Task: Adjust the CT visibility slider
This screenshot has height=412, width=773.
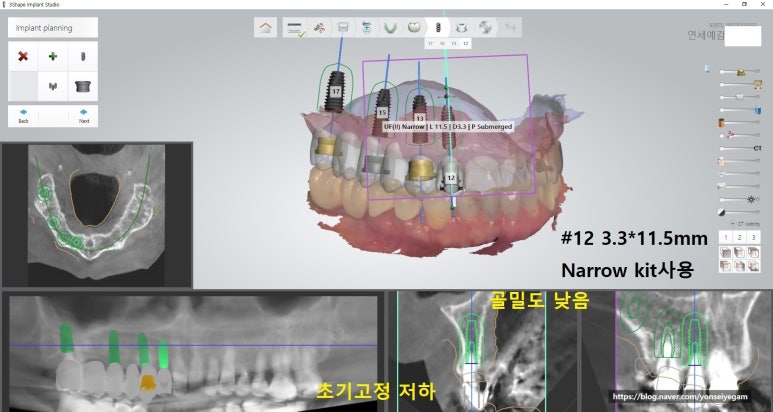Action: click(741, 148)
